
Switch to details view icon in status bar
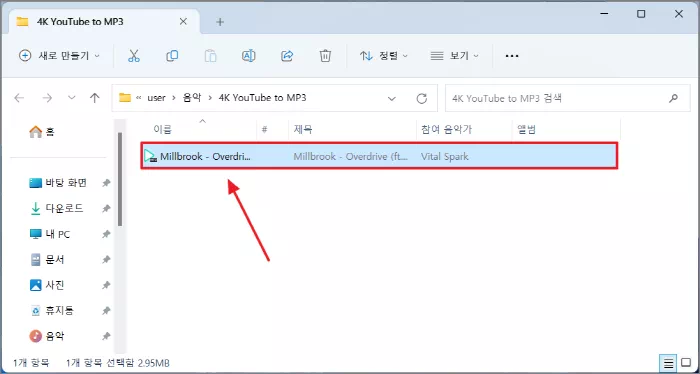668,363
